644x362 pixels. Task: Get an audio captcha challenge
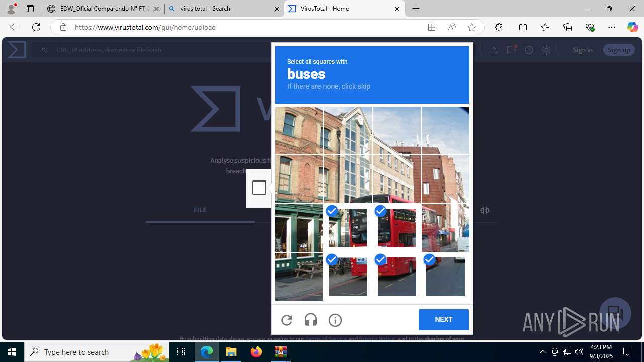311,320
